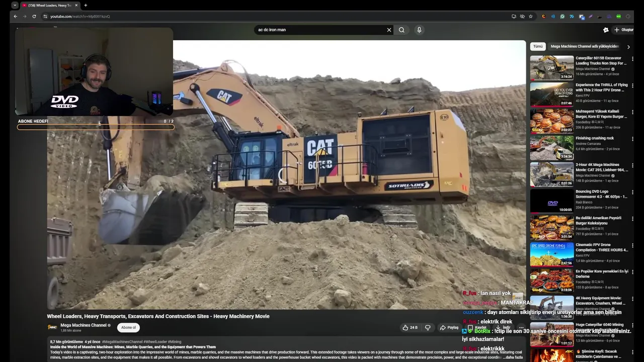Open more actions three-dot menu under video

pyautogui.click(x=521, y=327)
